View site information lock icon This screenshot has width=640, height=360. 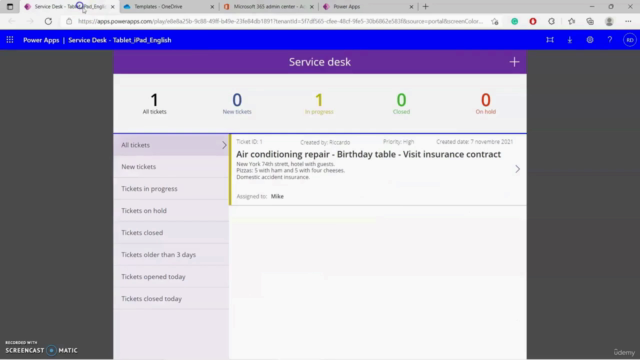tap(69, 21)
